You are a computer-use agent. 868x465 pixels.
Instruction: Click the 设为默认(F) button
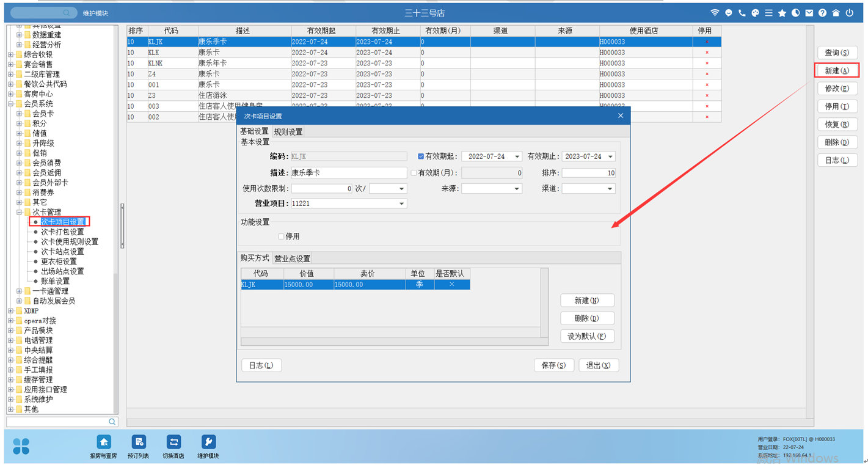click(x=586, y=336)
